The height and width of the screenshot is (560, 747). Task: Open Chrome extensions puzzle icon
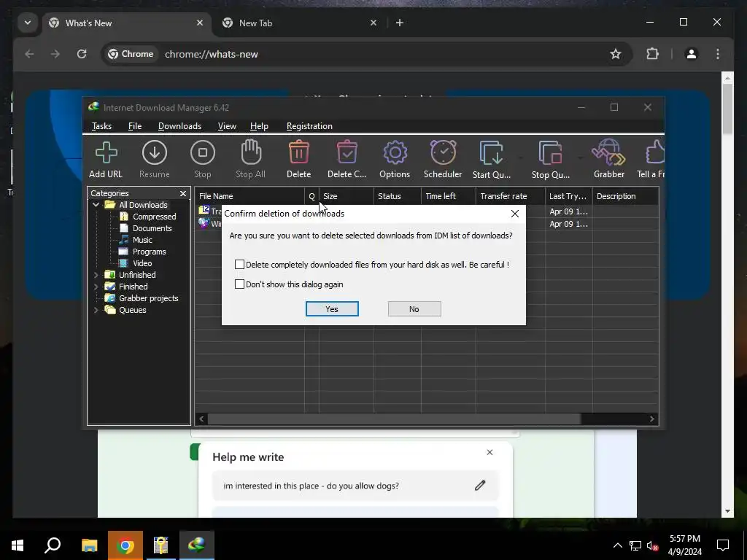coord(652,54)
